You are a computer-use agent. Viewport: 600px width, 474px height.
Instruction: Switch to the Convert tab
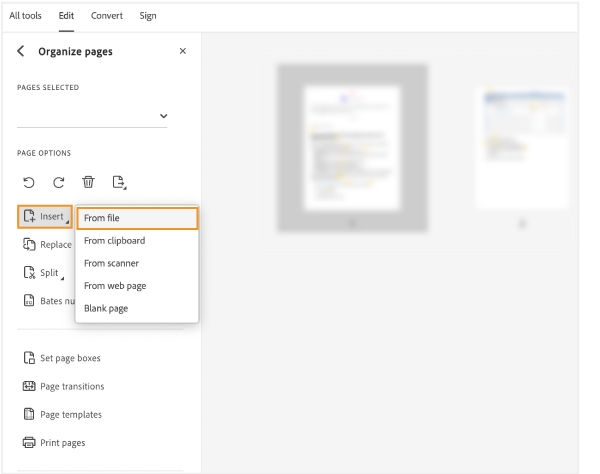(x=107, y=16)
